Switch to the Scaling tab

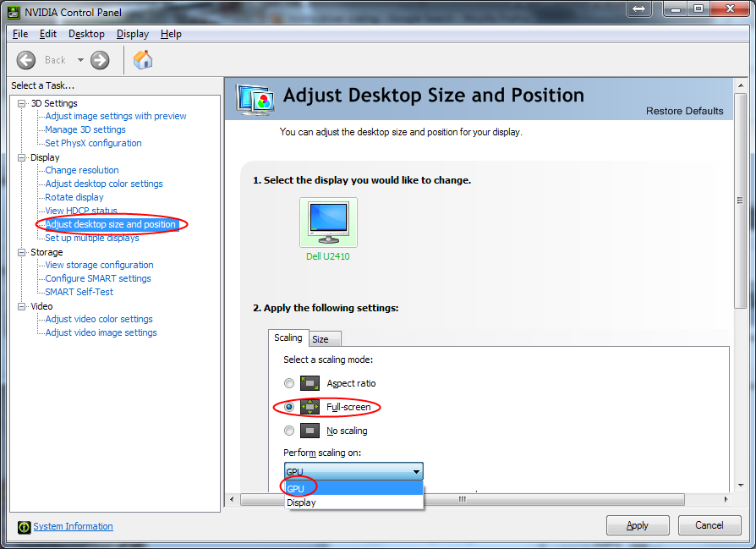point(288,338)
